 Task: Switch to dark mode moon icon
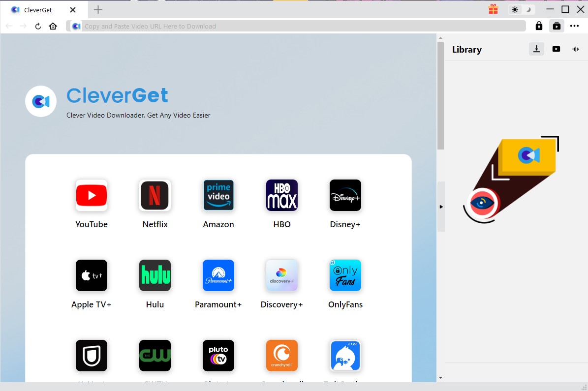[528, 10]
